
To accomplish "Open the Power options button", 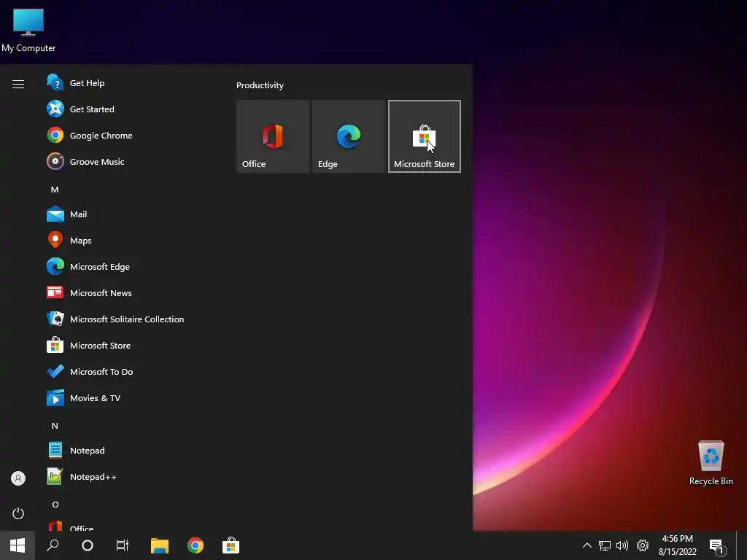I will (18, 513).
